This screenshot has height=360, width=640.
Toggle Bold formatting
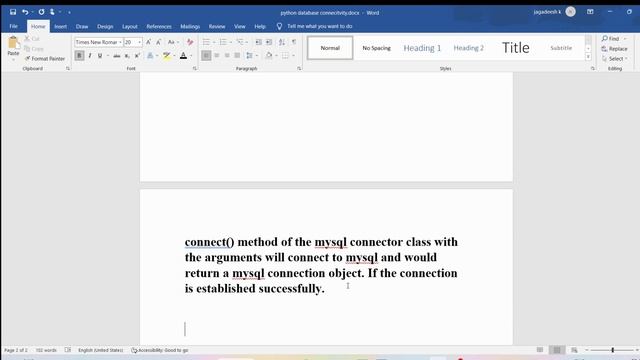[79, 56]
